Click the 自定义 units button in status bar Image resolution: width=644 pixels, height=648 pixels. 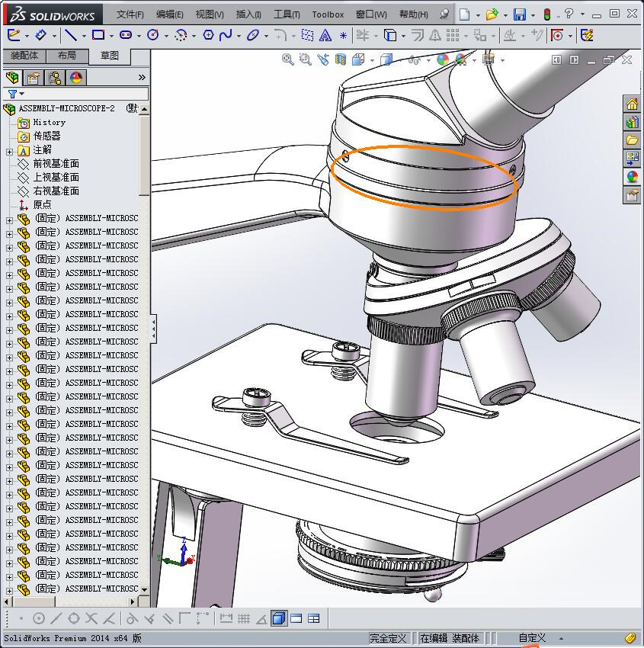(x=532, y=638)
